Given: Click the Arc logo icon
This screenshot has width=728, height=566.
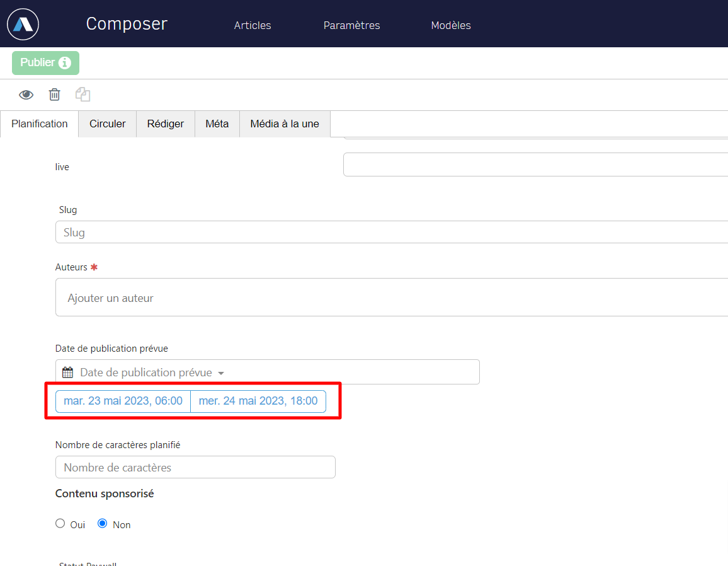Looking at the screenshot, I should coord(23,24).
